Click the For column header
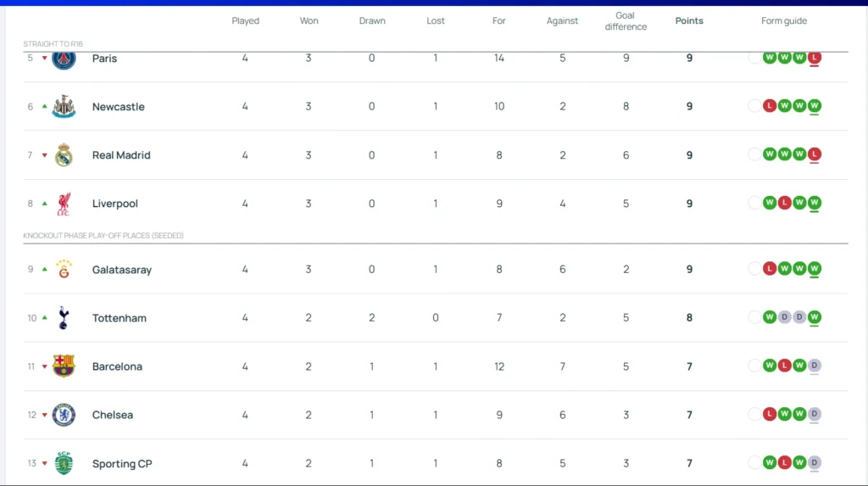The height and width of the screenshot is (486, 868). 498,21
